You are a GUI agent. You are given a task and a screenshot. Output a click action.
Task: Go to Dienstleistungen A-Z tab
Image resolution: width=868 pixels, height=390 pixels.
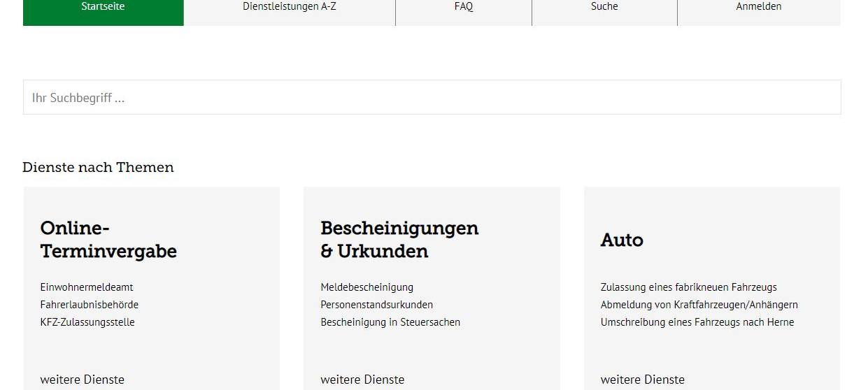[290, 7]
